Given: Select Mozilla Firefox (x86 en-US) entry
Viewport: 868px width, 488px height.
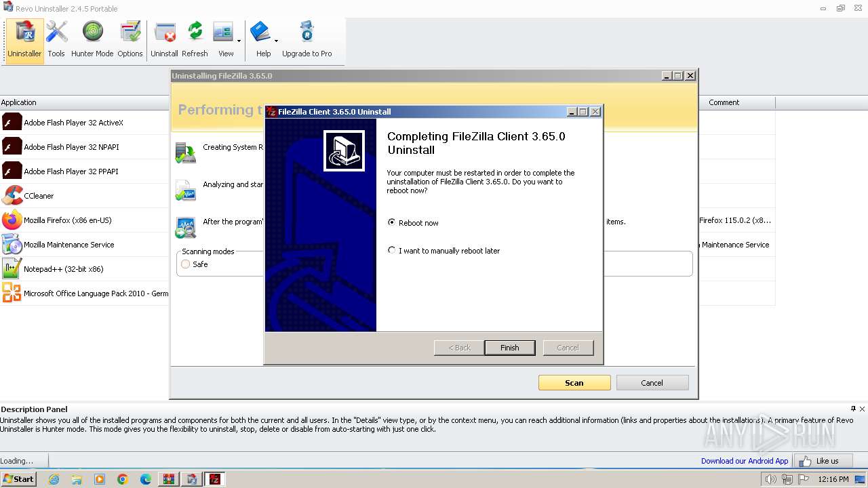Looking at the screenshot, I should 85,220.
